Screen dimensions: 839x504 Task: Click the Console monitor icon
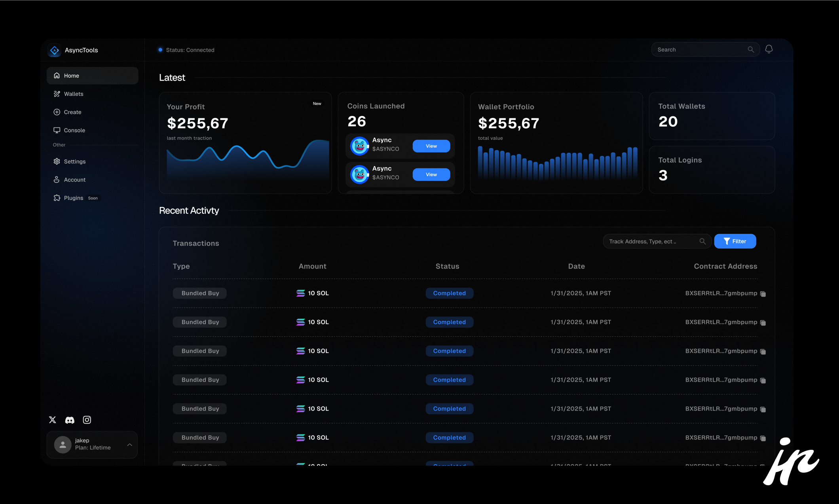57,130
